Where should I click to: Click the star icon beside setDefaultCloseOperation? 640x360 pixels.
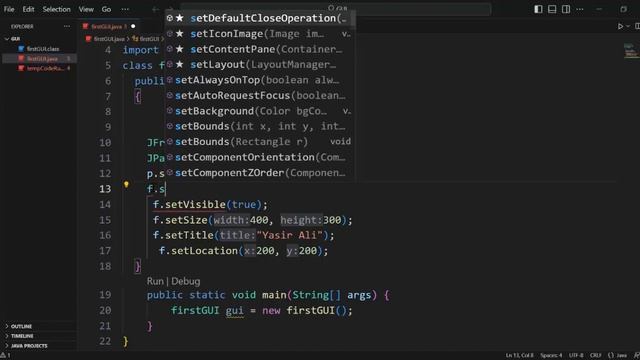click(180, 18)
